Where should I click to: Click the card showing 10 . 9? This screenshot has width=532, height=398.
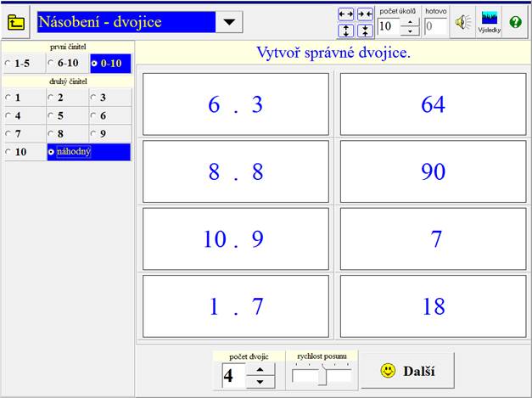pos(236,238)
